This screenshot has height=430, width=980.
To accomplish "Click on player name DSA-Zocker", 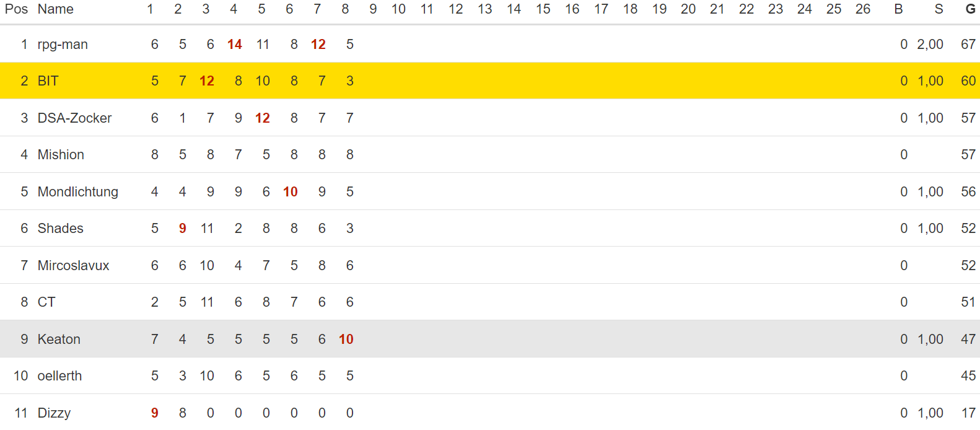I will click(74, 118).
